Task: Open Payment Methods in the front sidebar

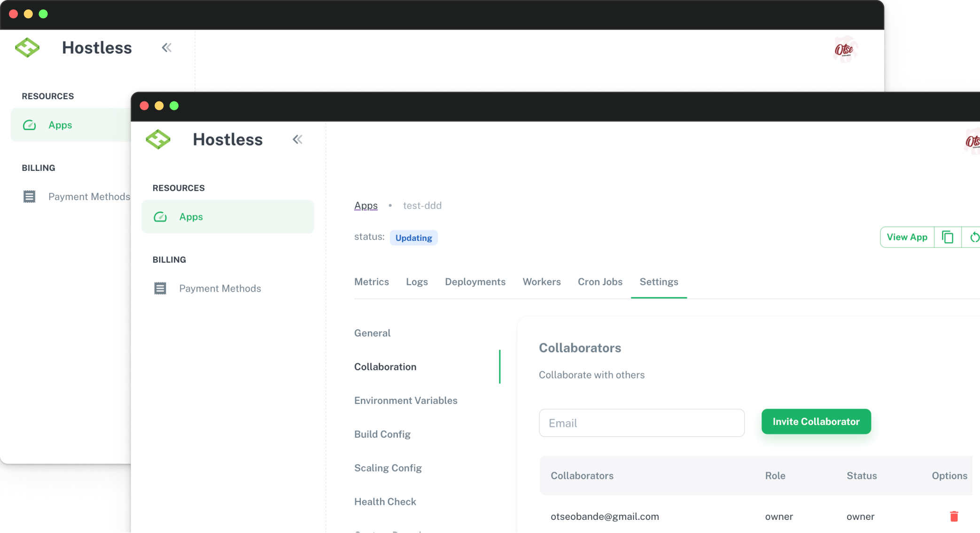Action: pos(219,288)
